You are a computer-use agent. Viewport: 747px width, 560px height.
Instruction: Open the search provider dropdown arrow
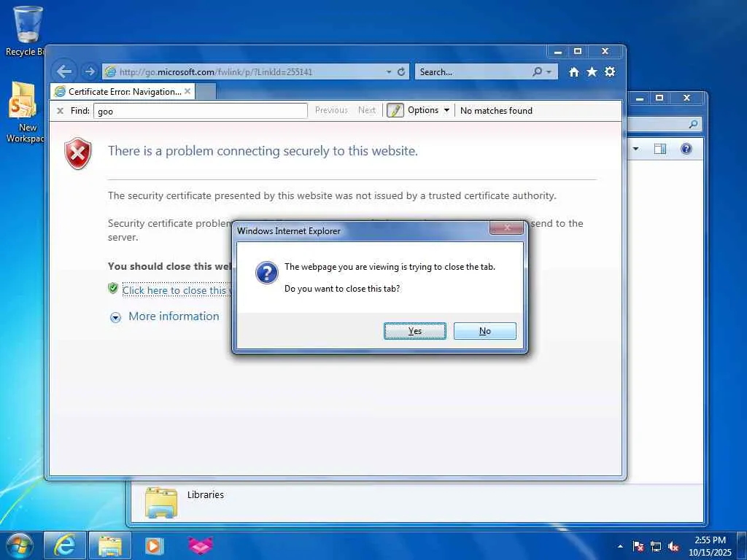(549, 72)
